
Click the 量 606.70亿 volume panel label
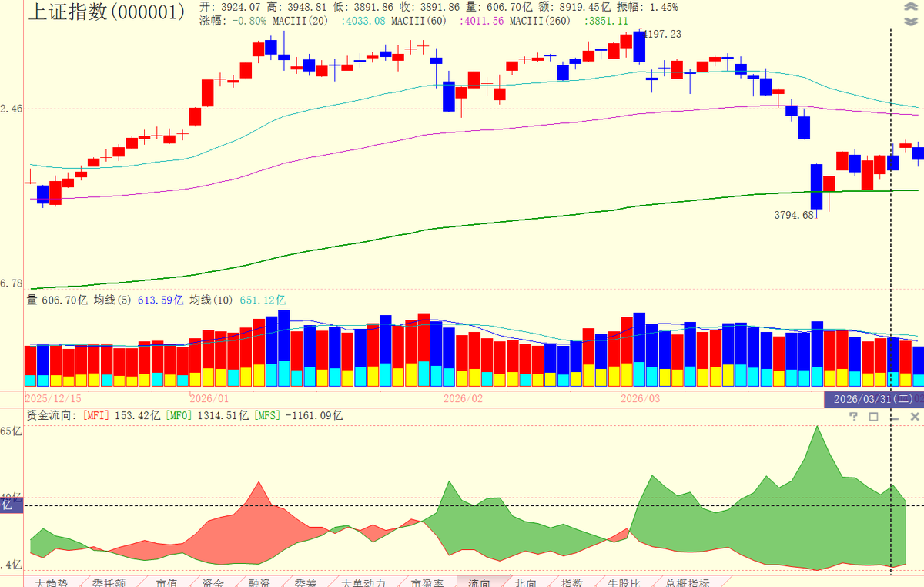(x=58, y=300)
